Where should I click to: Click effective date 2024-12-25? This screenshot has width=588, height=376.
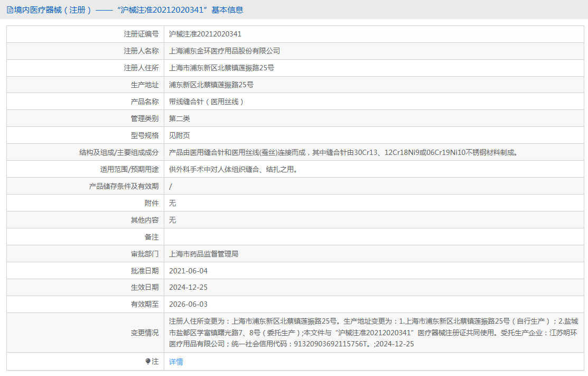188,288
